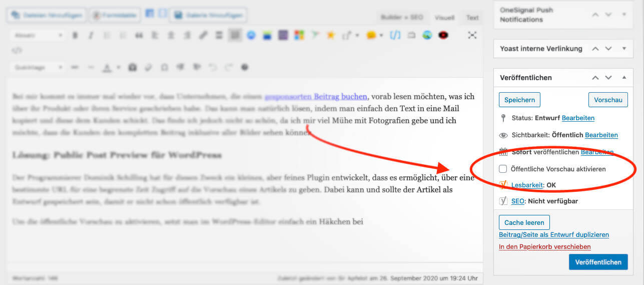The width and height of the screenshot is (644, 285).
Task: Toggle bold formatting in the editor toolbar
Action: click(x=76, y=35)
